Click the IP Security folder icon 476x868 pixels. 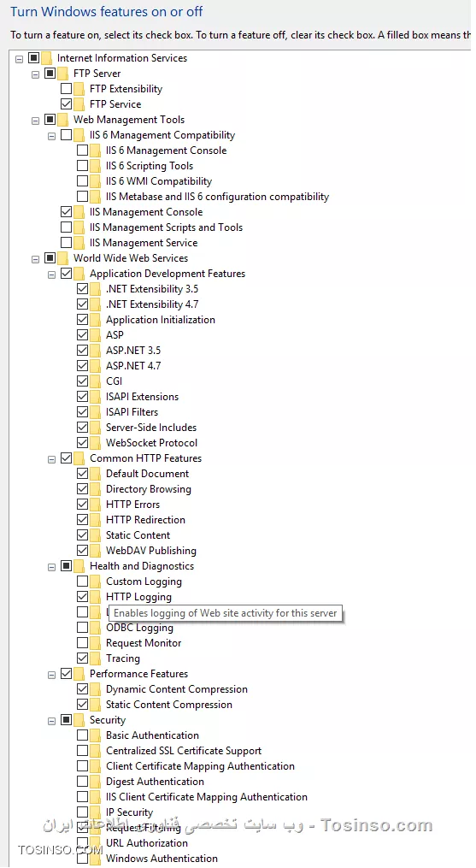[x=96, y=812]
